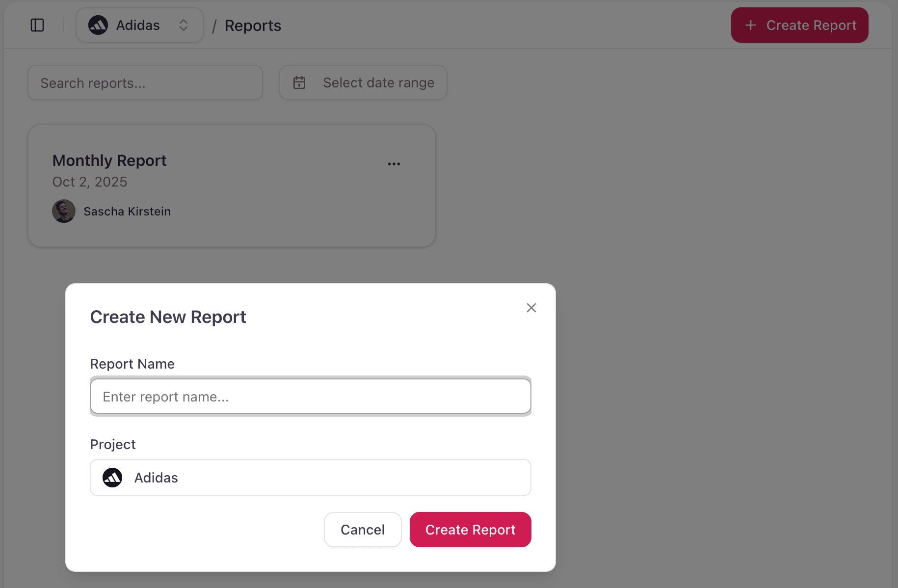Select Adidas in the top navigation
The image size is (898, 588).
137,25
